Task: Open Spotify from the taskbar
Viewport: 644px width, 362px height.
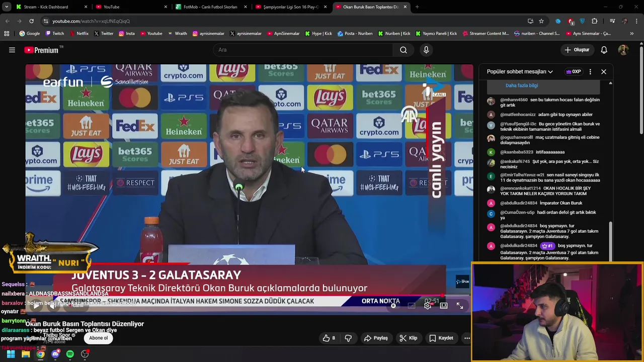Action: click(x=70, y=354)
